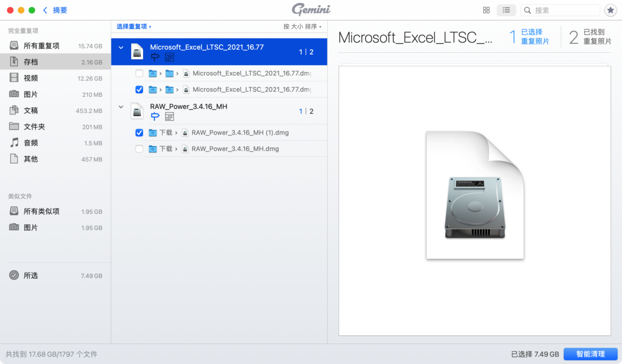Viewport: 622px width, 364px height.
Task: Click the dmg file preview thumbnail
Action: point(475,195)
